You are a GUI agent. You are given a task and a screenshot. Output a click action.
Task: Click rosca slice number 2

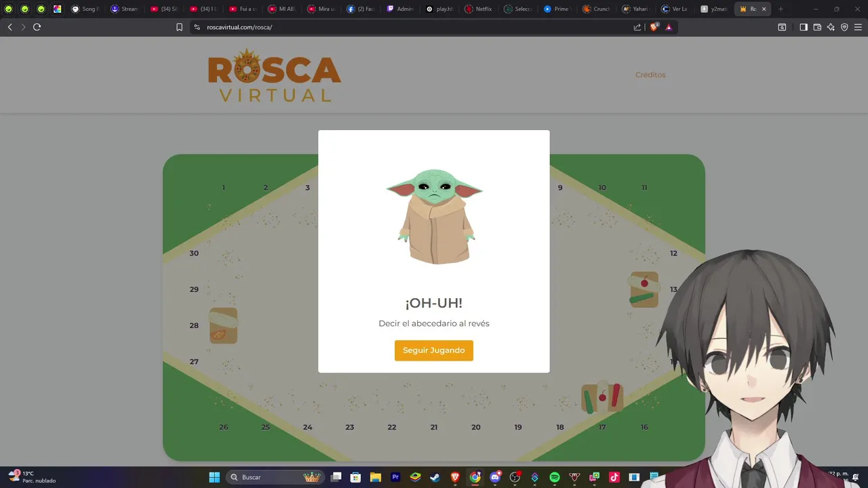tap(266, 188)
